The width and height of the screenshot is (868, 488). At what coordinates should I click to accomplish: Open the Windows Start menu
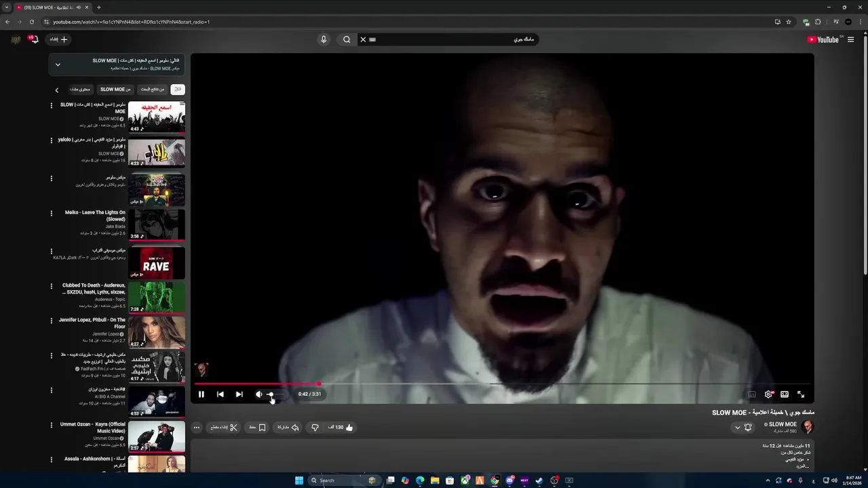tap(299, 481)
